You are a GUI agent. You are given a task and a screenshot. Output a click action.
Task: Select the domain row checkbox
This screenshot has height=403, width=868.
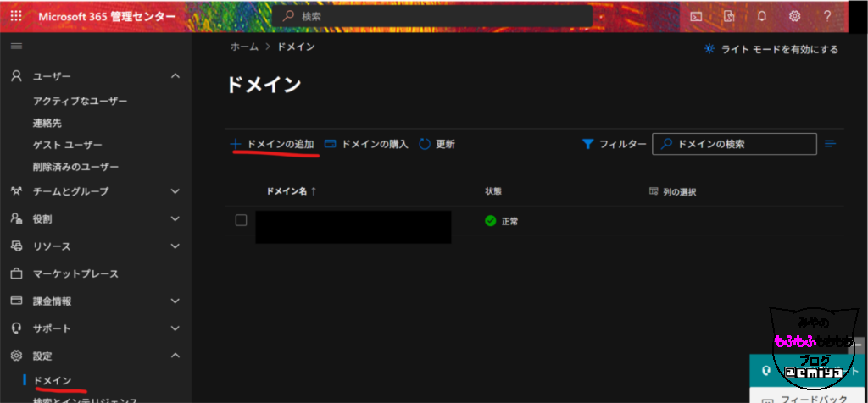tap(241, 220)
